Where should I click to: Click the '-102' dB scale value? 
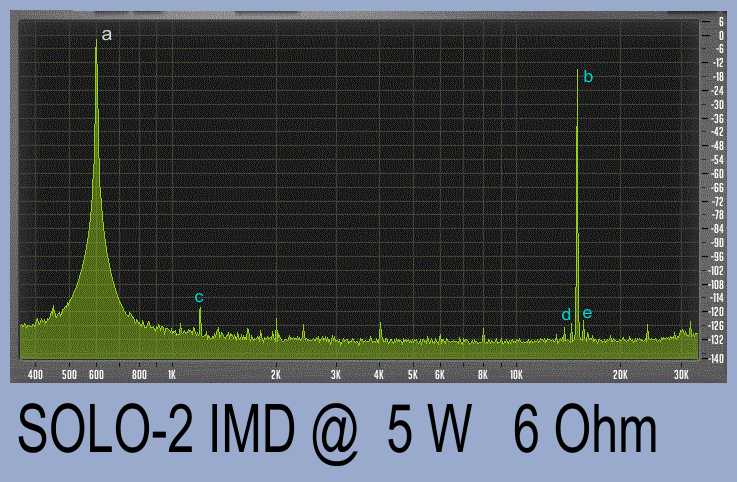point(717,271)
